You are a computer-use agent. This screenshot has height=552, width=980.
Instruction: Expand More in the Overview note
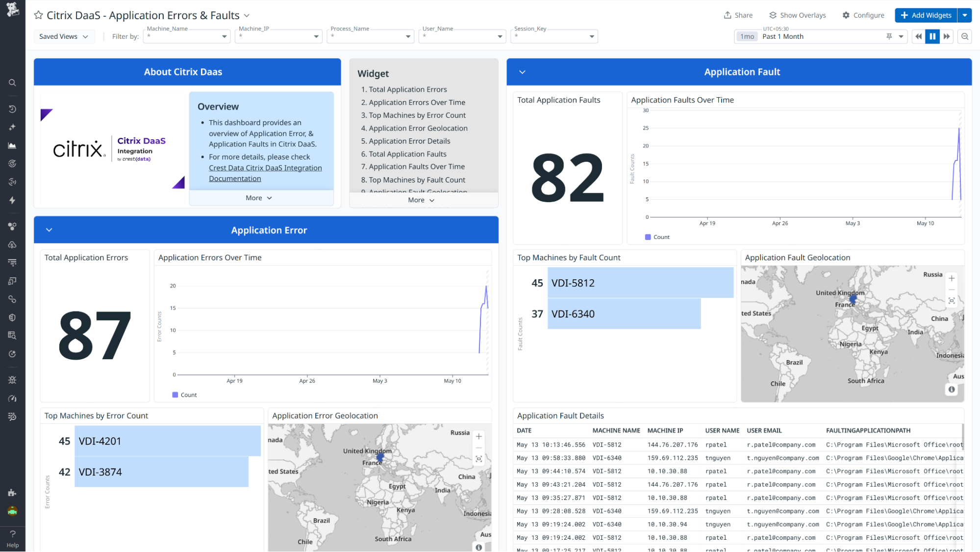pyautogui.click(x=259, y=198)
